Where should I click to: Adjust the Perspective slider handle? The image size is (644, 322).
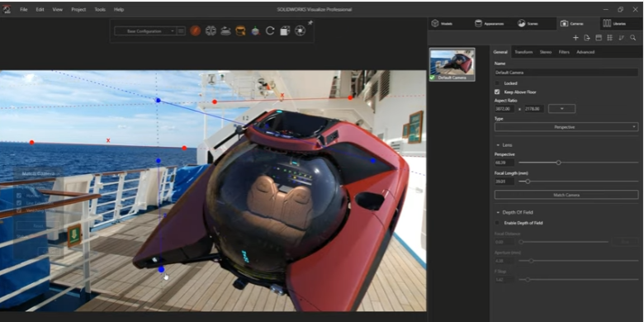[558, 163]
